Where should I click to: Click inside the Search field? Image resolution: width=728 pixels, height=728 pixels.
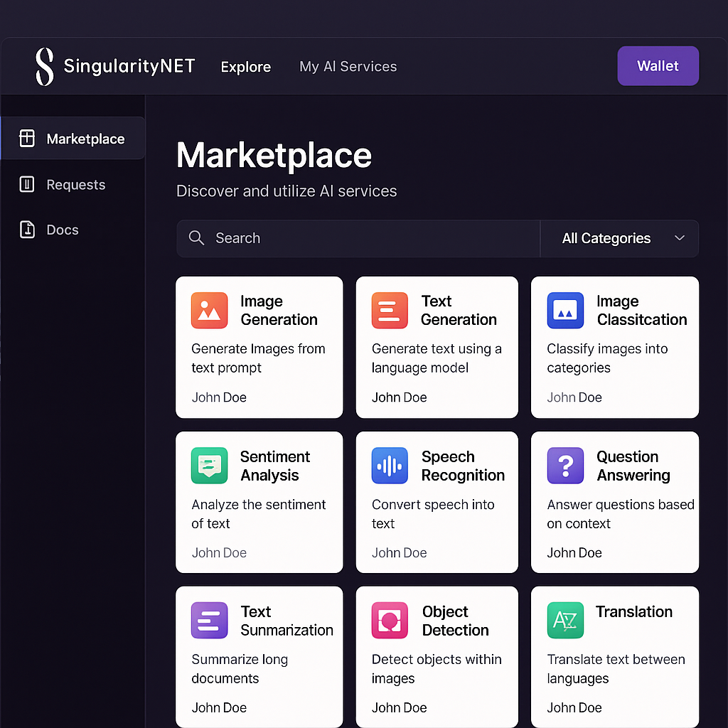355,238
